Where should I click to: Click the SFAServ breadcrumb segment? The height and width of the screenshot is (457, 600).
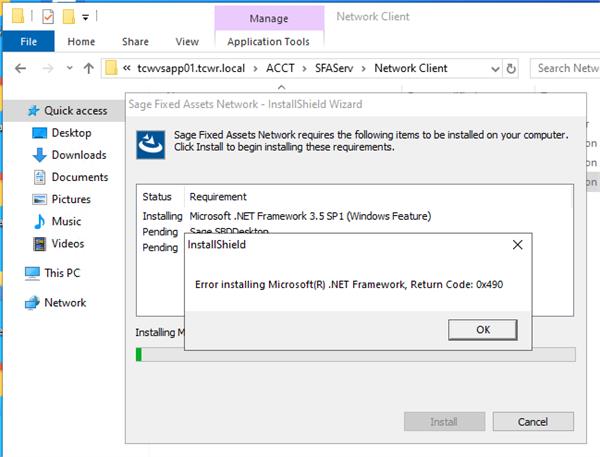(334, 68)
